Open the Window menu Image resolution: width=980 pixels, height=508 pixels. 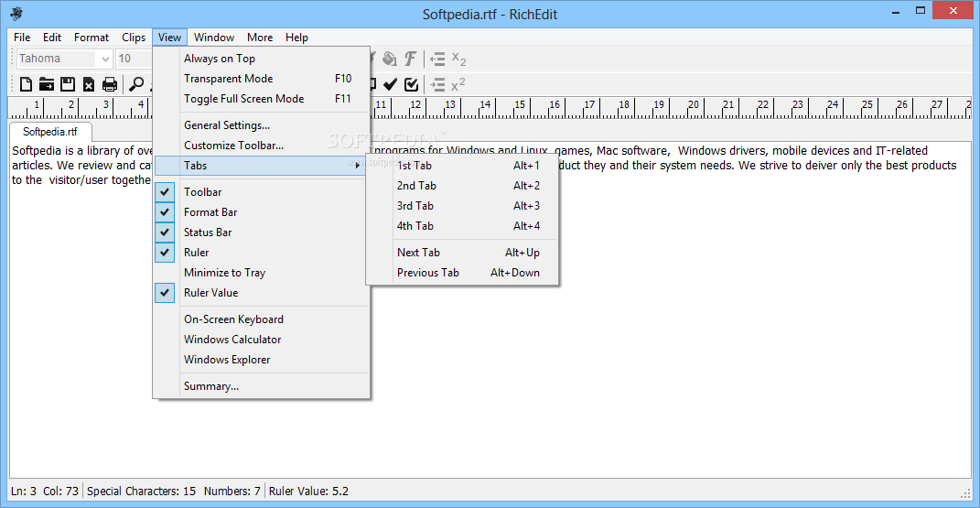pos(214,38)
